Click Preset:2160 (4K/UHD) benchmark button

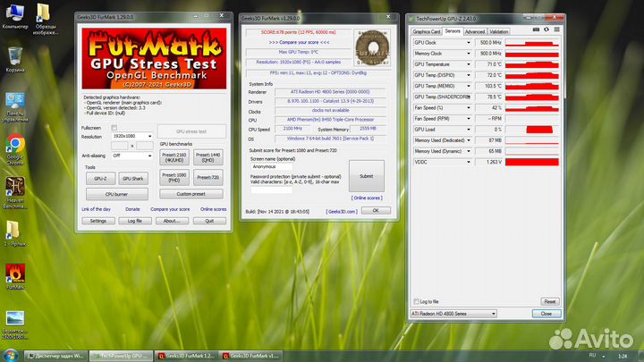pyautogui.click(x=174, y=157)
